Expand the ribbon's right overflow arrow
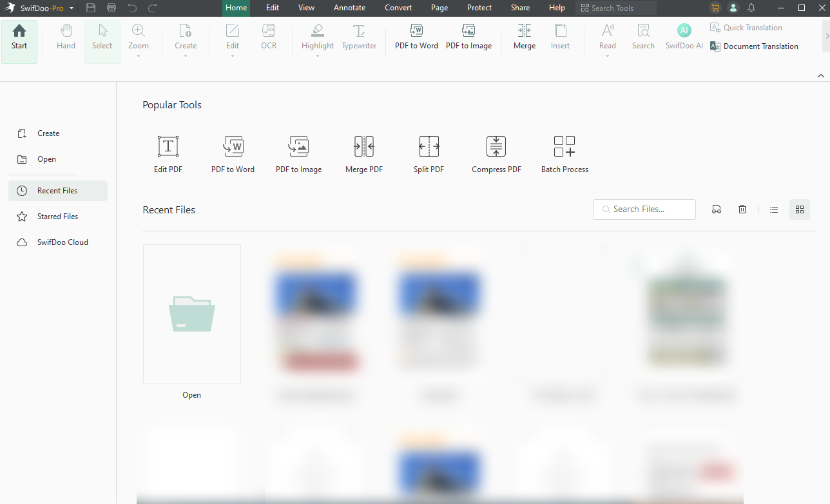Viewport: 830px width, 504px height. click(x=827, y=36)
